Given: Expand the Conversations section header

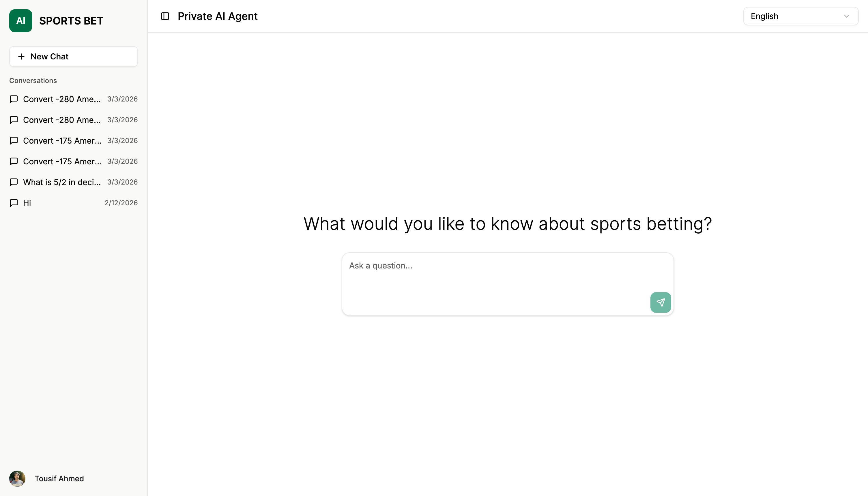Looking at the screenshot, I should tap(33, 80).
